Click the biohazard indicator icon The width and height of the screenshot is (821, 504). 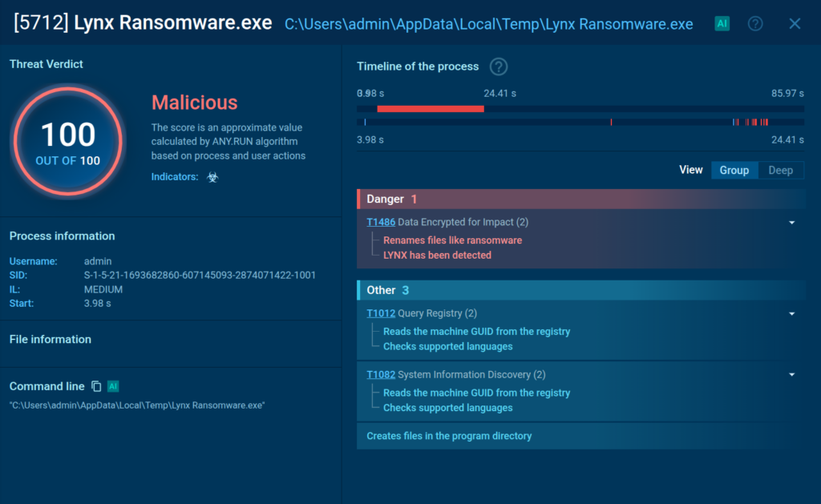pyautogui.click(x=212, y=176)
